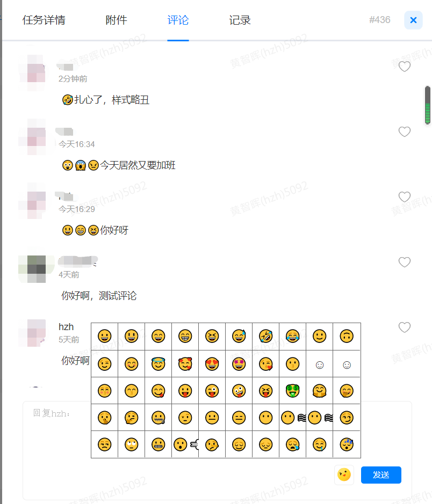Toggle heart on the 测试评论 comment
This screenshot has height=504, width=432.
click(405, 262)
